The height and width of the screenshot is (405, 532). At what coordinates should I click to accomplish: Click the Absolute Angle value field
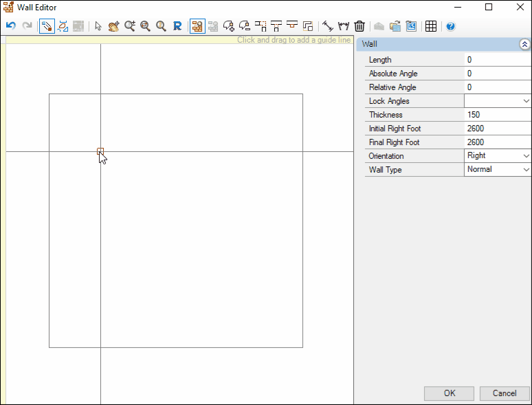[x=498, y=74]
